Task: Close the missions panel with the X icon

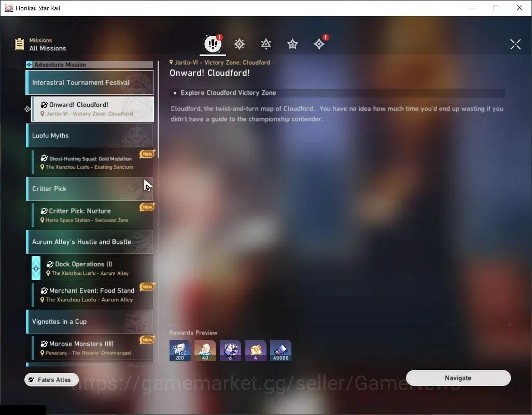Action: (515, 44)
